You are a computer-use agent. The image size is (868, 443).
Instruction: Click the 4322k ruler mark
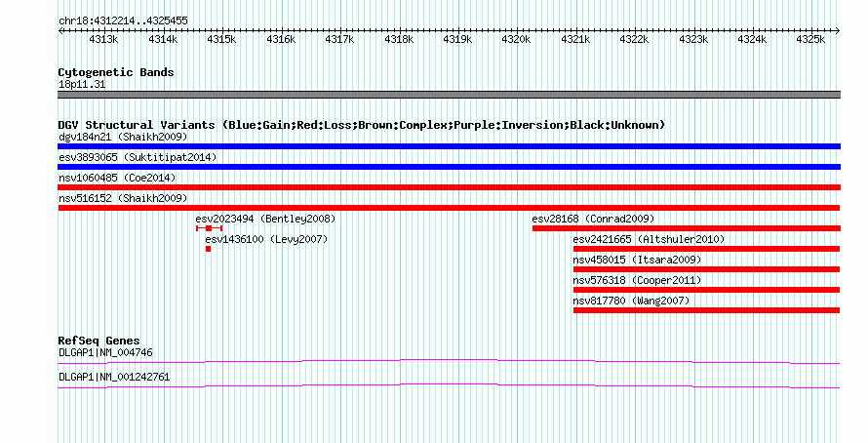[x=634, y=39]
